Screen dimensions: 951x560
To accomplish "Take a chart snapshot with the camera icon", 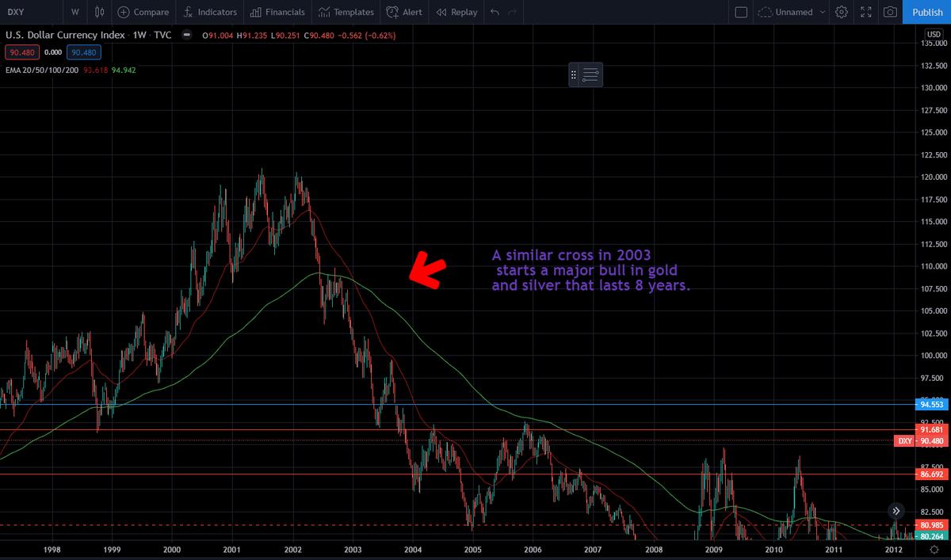I will click(889, 12).
